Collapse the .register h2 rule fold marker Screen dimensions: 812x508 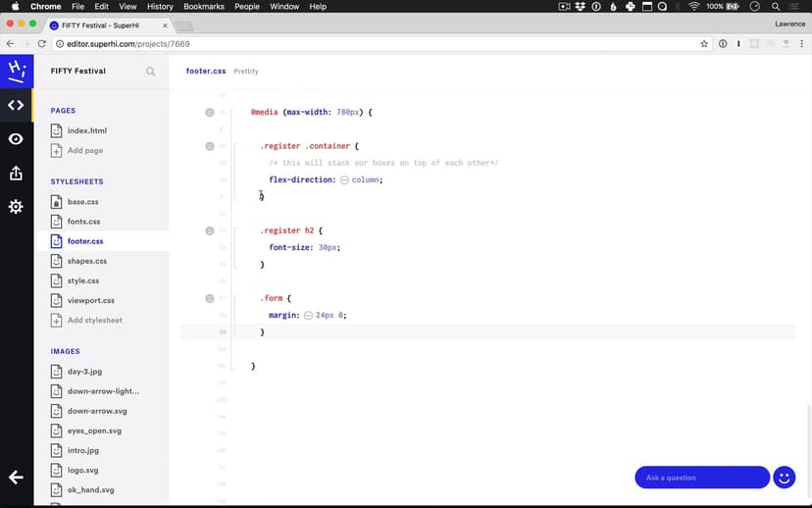pyautogui.click(x=209, y=230)
